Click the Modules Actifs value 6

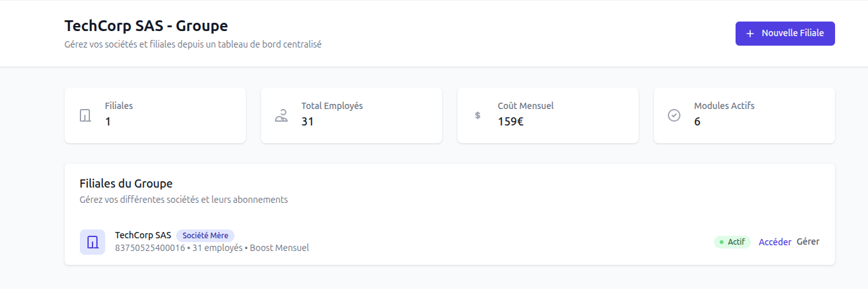click(x=697, y=122)
